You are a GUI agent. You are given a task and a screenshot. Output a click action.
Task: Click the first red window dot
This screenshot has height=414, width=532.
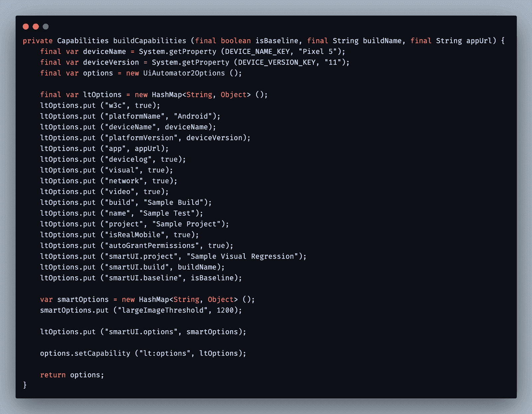click(x=26, y=27)
